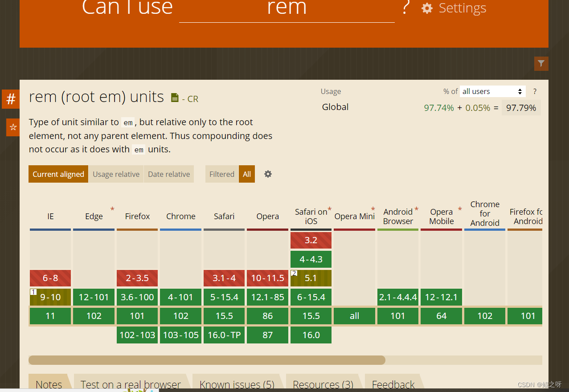Click the Safari 3.1-4 cell
Viewport: 569px width, 392px height.
pyautogui.click(x=224, y=278)
